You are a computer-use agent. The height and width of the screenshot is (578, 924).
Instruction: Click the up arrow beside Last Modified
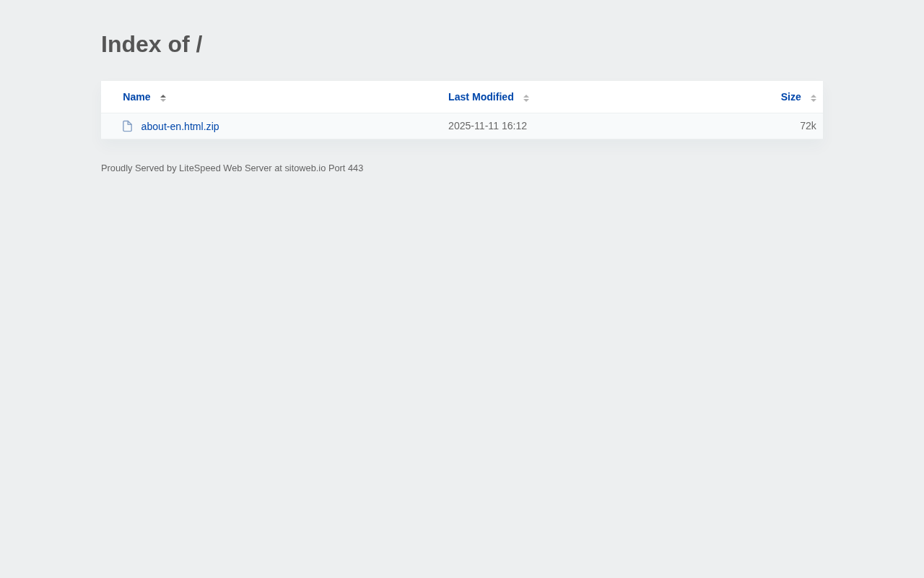(x=526, y=95)
